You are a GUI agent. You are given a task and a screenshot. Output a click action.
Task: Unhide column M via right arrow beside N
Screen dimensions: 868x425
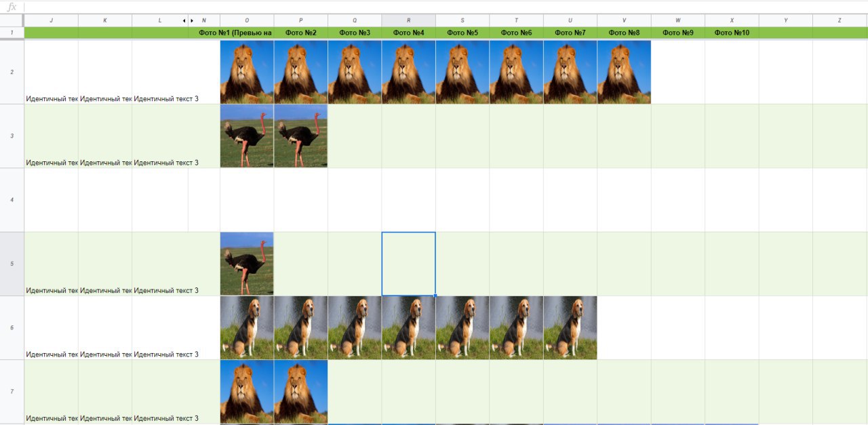click(192, 20)
